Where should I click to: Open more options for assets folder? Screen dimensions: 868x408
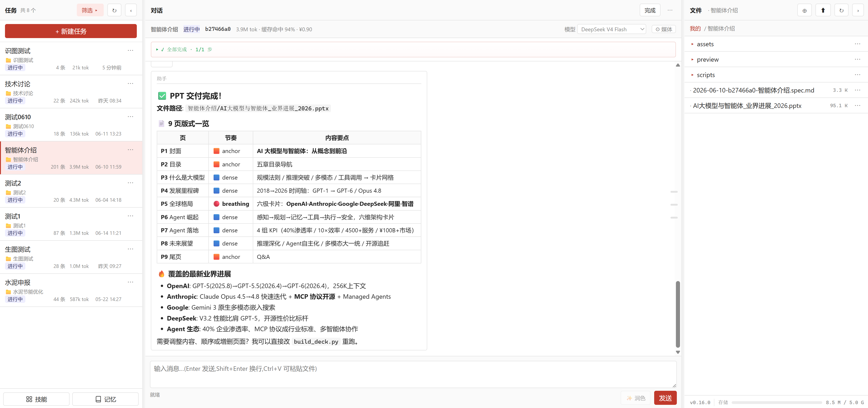[858, 44]
